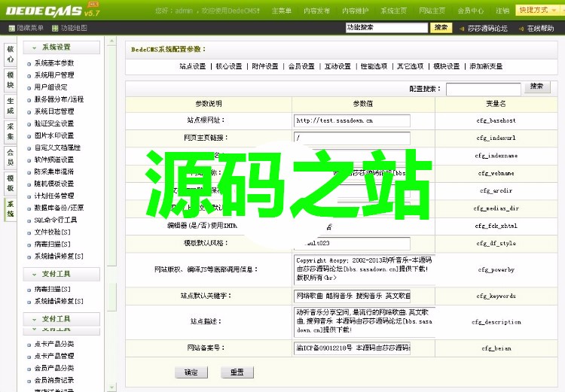Select the 系统 side tab
565x392 pixels.
[x=11, y=209]
